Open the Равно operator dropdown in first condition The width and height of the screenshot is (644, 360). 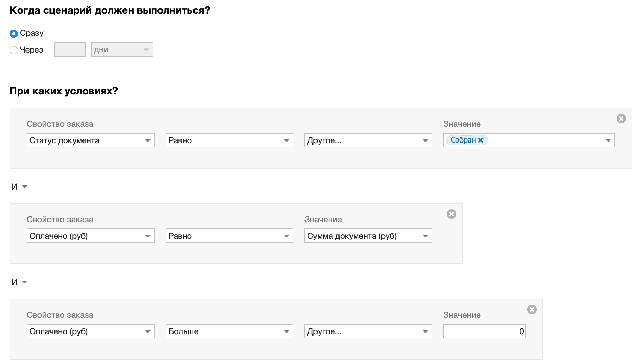coord(229,140)
